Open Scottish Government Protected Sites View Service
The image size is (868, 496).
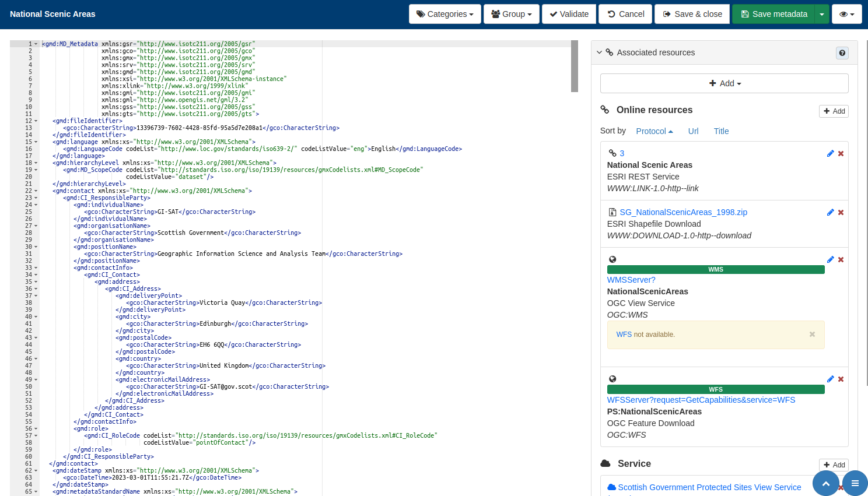[709, 487]
